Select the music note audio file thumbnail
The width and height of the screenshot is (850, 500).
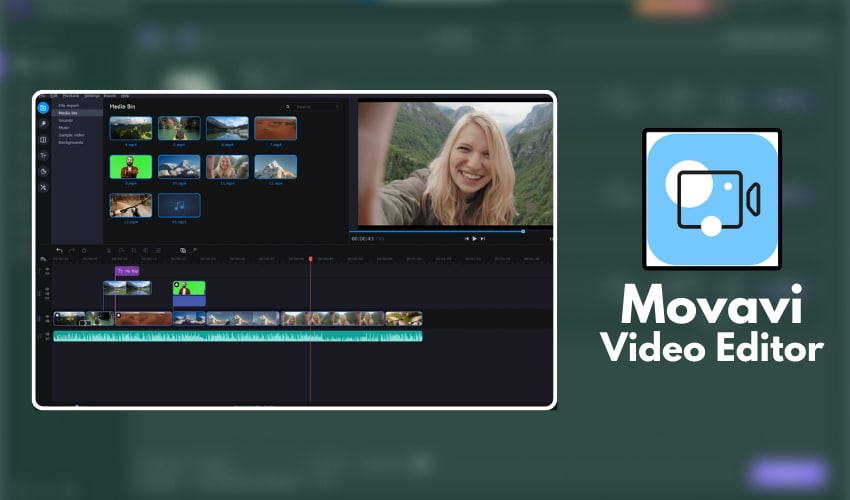coord(179,206)
